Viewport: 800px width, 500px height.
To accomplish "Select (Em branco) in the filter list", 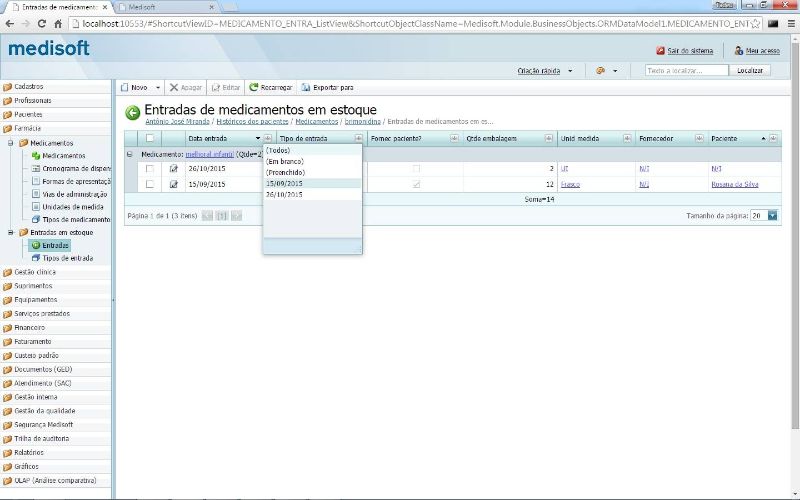I will coord(312,161).
